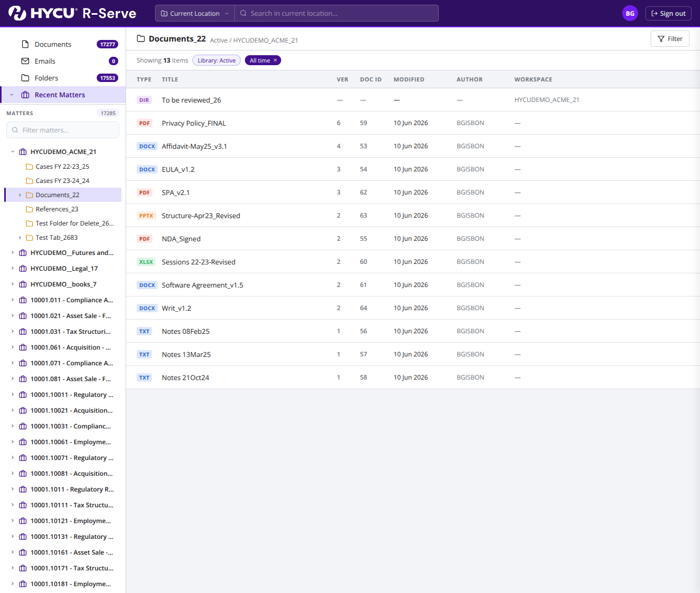Image resolution: width=700 pixels, height=593 pixels.
Task: Click the PDF badge next to SPA_v2.1
Action: (x=145, y=192)
